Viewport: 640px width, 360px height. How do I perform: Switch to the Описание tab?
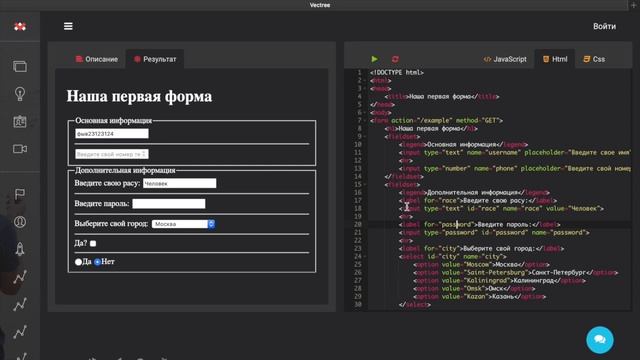(97, 59)
